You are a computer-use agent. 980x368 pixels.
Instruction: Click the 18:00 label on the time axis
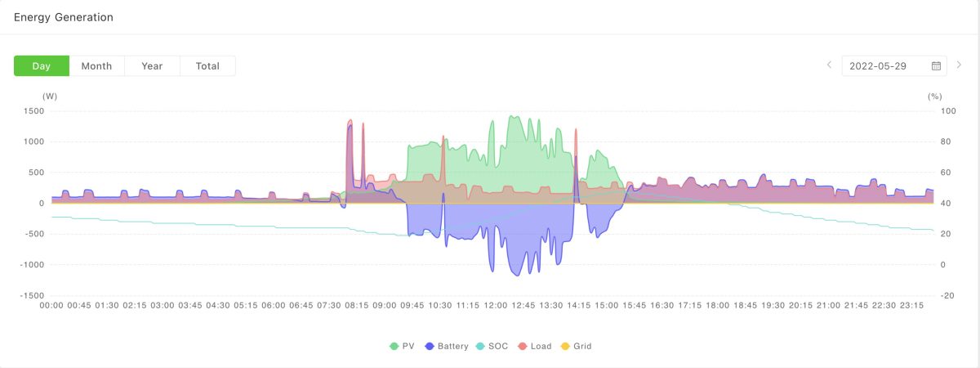[717, 305]
